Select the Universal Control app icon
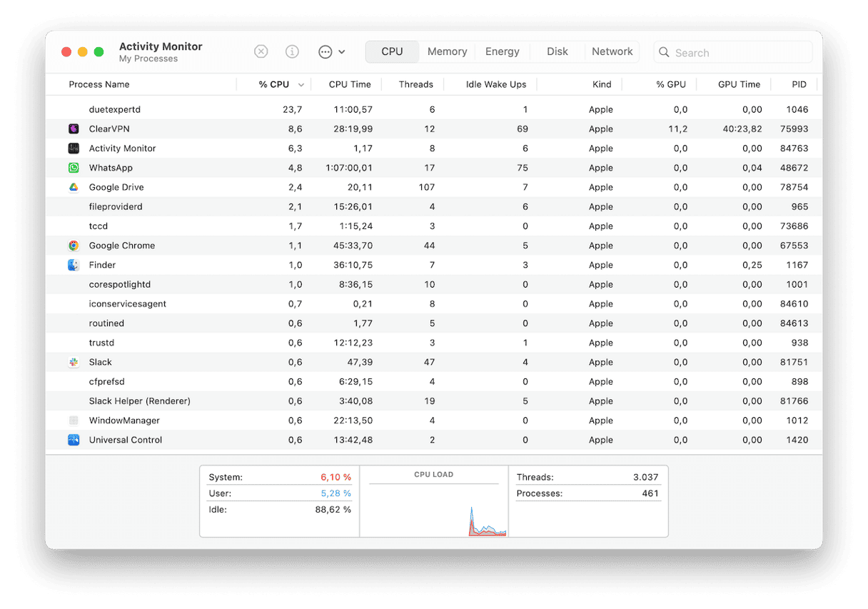Viewport: 868px width, 609px height. [x=74, y=440]
